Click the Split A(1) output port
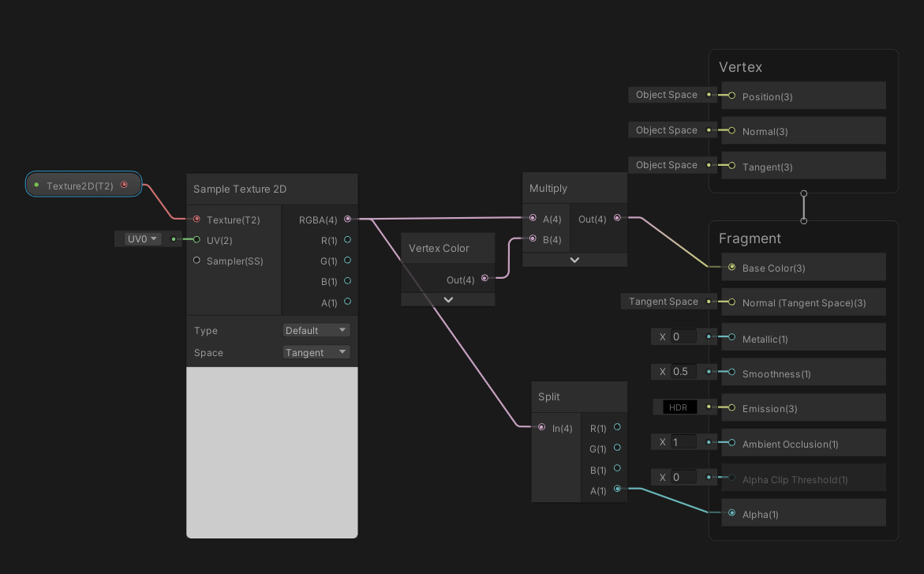Screen dimensions: 924x574 coord(617,489)
